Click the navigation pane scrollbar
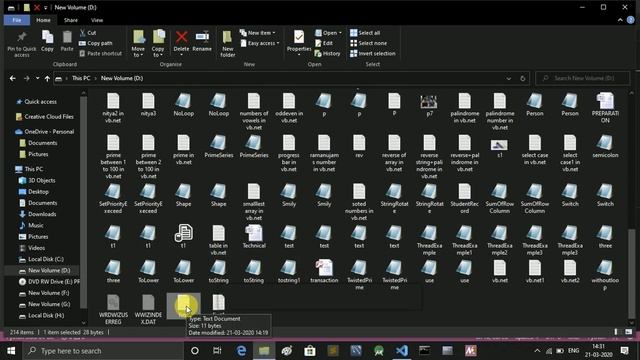The image size is (640, 360). tap(83, 202)
